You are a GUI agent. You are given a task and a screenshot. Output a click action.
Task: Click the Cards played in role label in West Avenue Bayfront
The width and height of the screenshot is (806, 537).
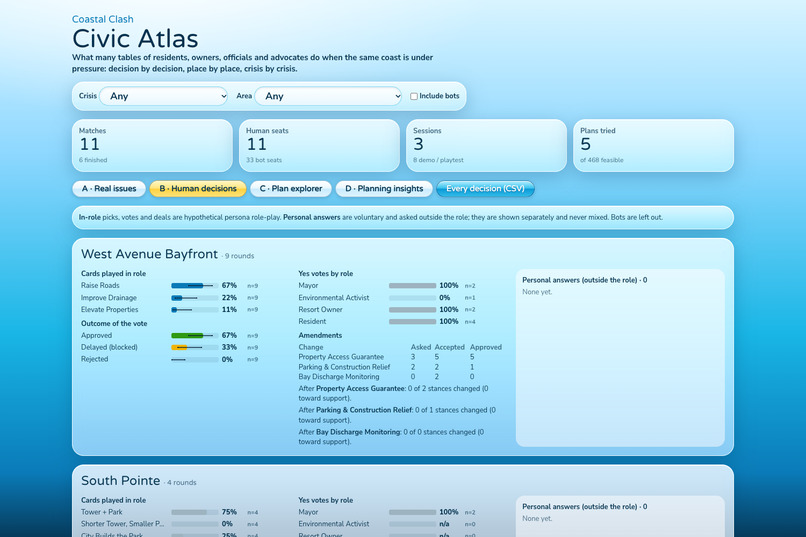tap(114, 273)
